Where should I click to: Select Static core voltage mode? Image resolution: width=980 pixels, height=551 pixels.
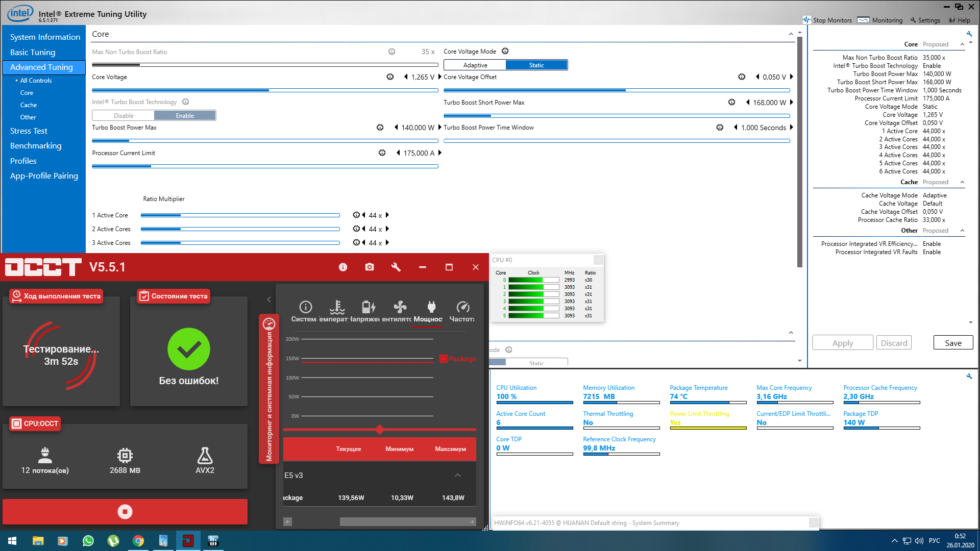pyautogui.click(x=536, y=65)
